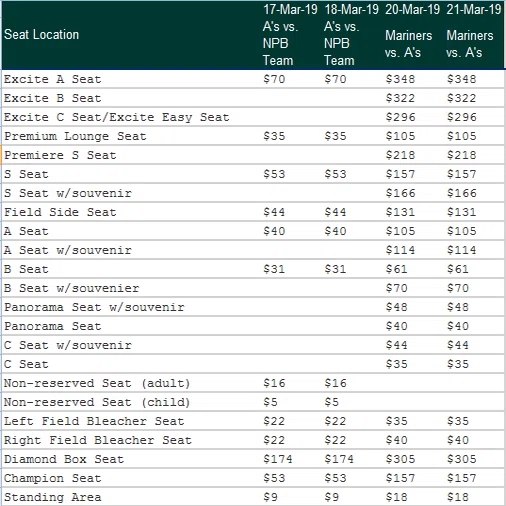Select the $322 price for Excite B Seat on 20-Mar-19
Screen dimensions: 506x506
[400, 98]
